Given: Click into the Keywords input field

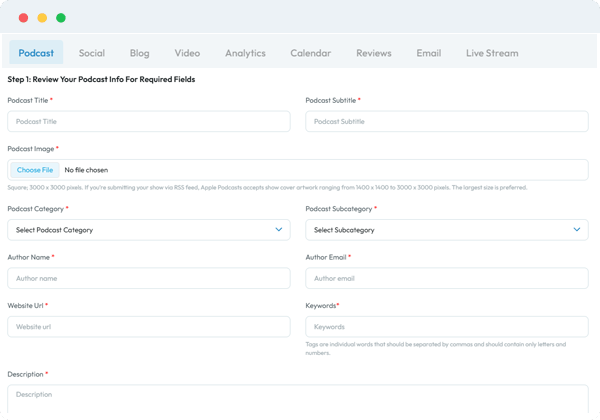Looking at the screenshot, I should [446, 327].
